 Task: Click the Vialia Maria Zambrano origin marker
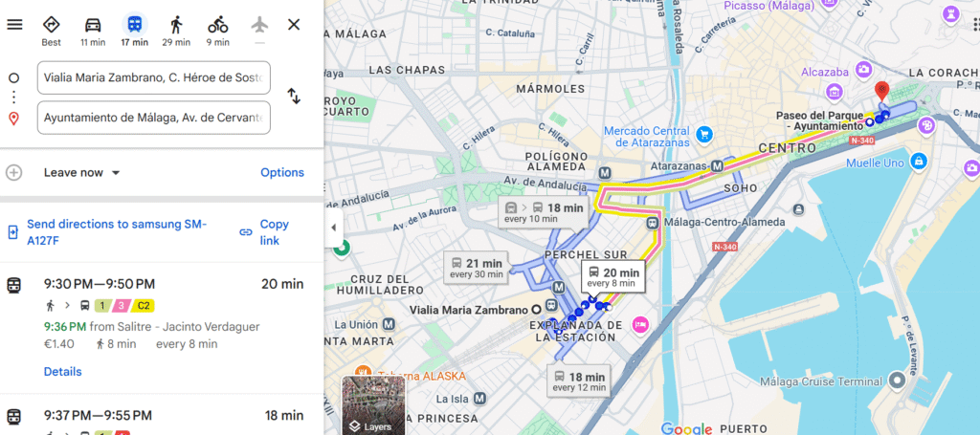[x=536, y=310]
